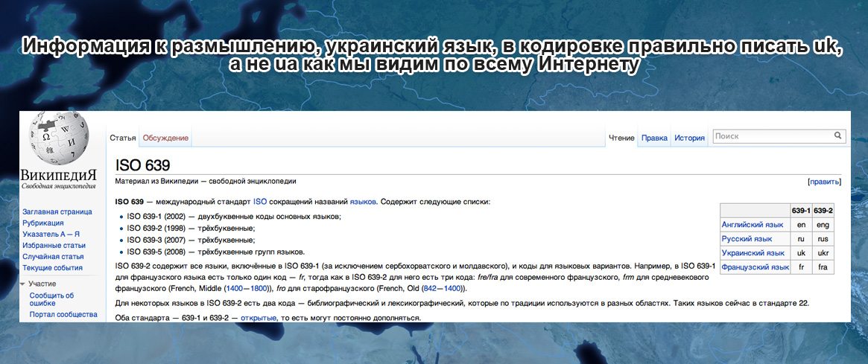Click the ВикипедиЯ wordmark text
The height and width of the screenshot is (364, 868).
tap(58, 175)
